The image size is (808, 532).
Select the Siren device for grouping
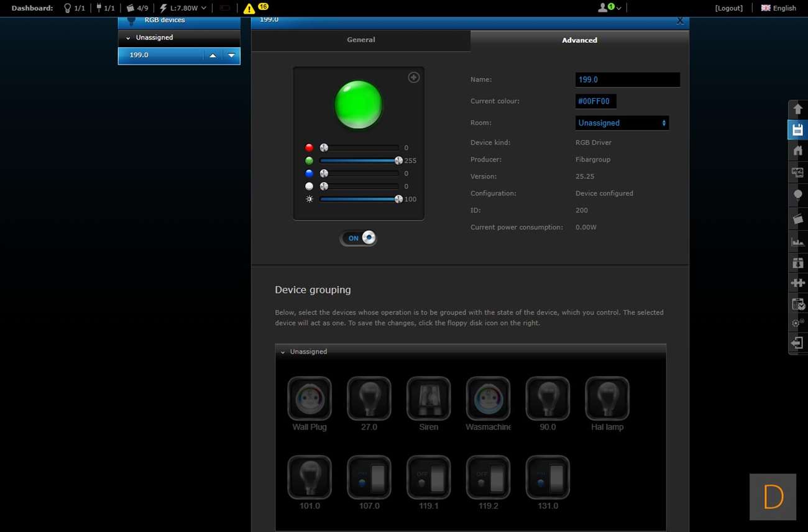coord(428,399)
